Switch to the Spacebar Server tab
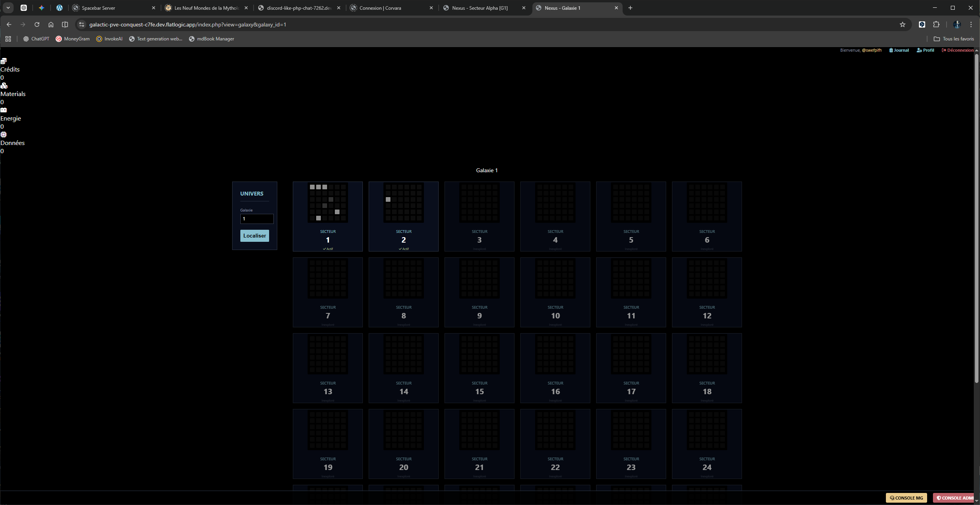Screen dimensions: 980x505 coord(98,8)
